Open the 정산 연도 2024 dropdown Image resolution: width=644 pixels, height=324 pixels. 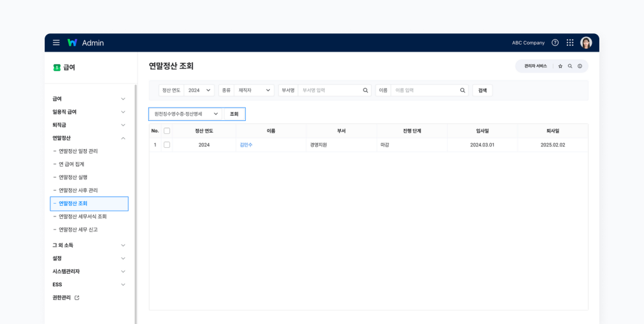(199, 91)
